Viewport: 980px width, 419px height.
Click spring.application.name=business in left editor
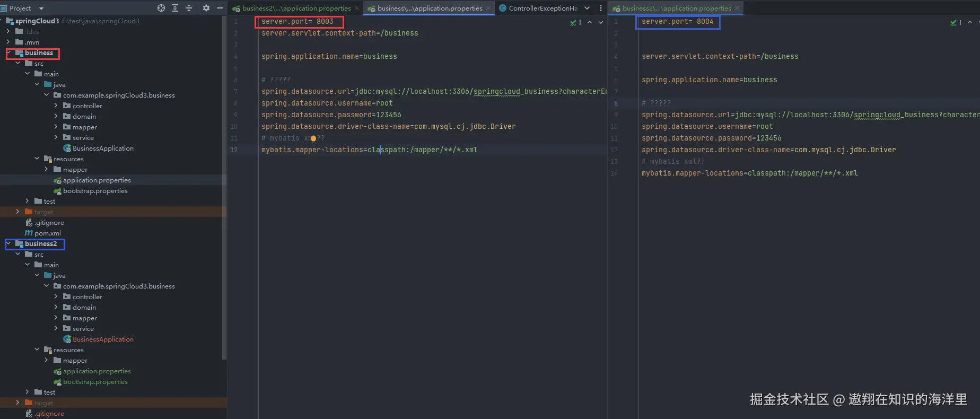pos(329,57)
